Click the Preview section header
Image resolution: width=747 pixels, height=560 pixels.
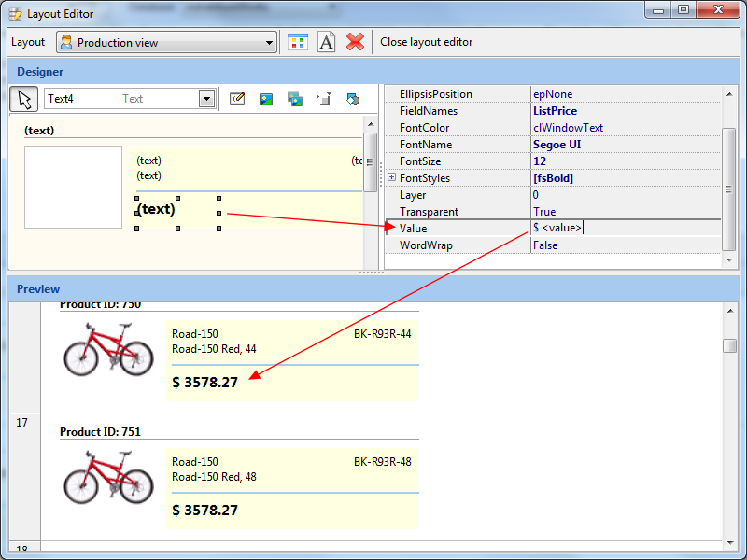point(38,289)
